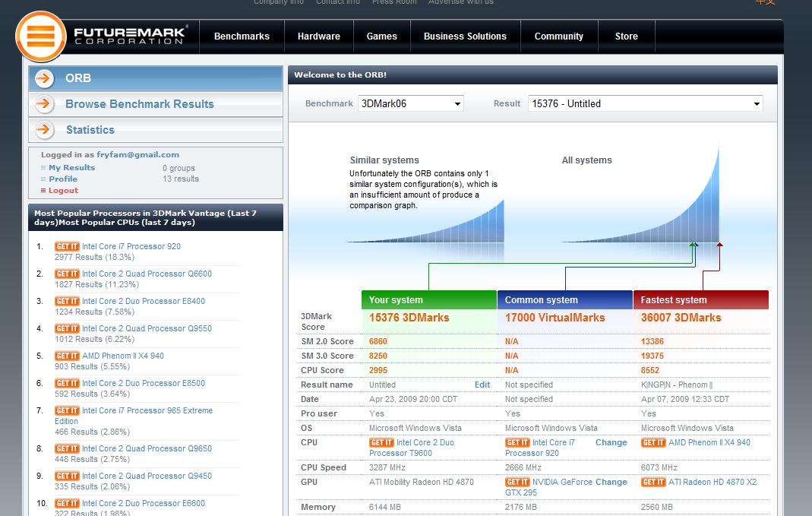Click the 15376 3DMarks score

coord(409,318)
